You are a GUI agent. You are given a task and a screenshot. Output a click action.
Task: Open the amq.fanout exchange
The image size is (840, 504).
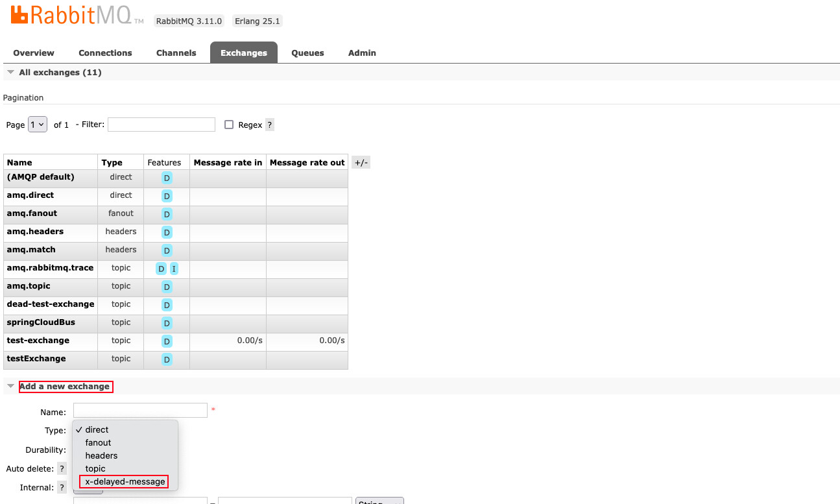click(32, 213)
